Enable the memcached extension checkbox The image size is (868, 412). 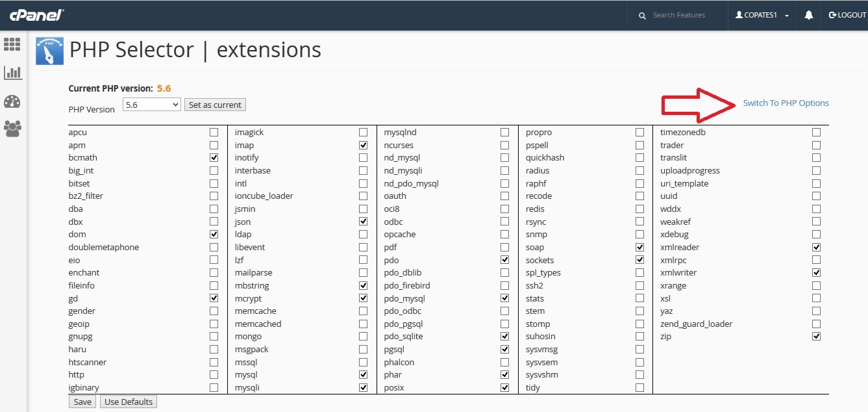click(363, 324)
